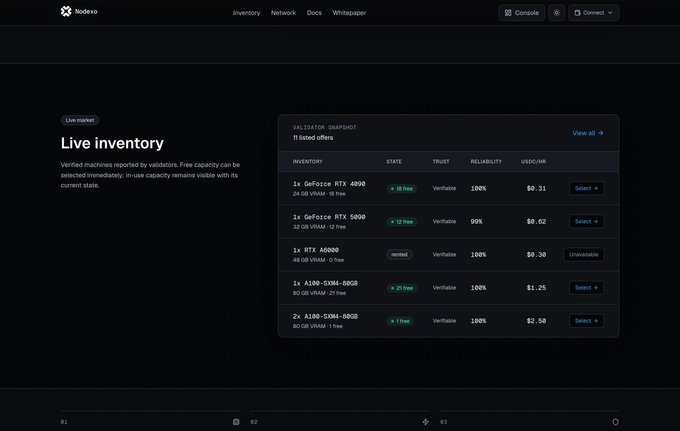Click the RELIABILITY column header
This screenshot has width=680, height=431.
(486, 161)
